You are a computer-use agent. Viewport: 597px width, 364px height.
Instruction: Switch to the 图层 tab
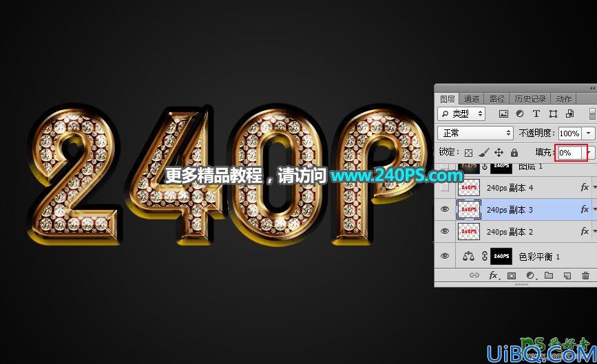(448, 99)
